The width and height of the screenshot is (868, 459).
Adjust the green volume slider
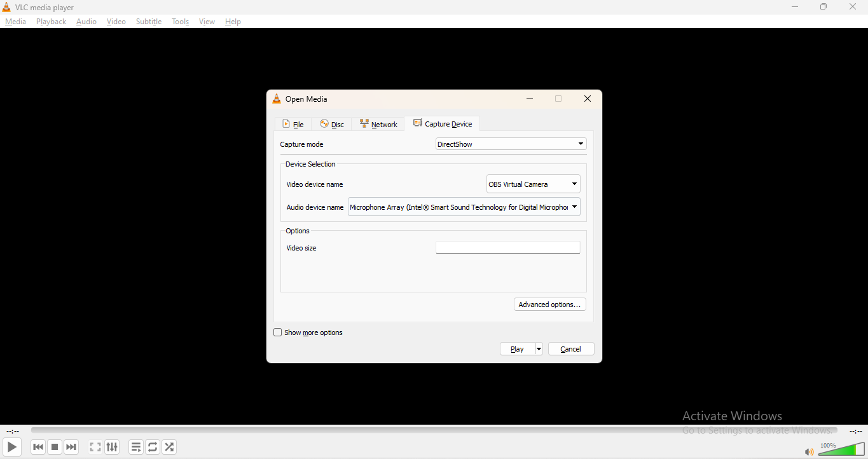coord(841,449)
